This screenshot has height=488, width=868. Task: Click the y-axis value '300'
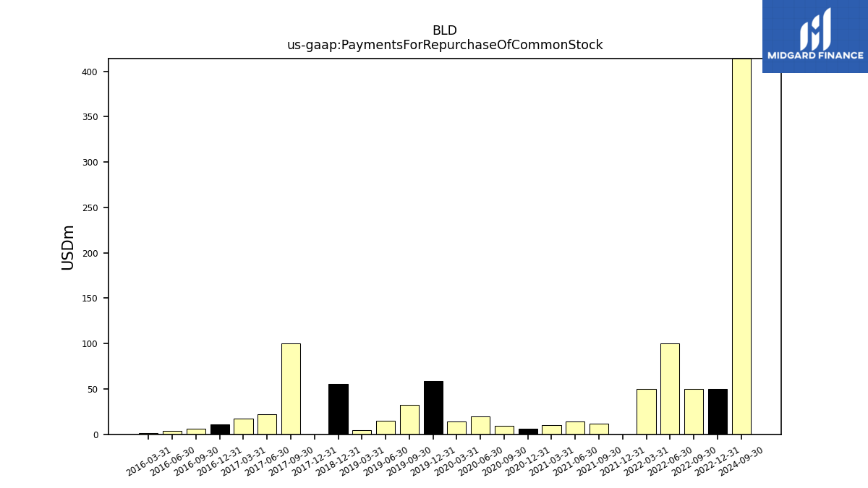click(x=90, y=163)
